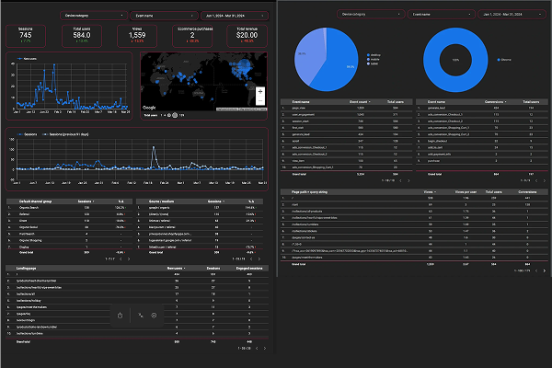Click the Sessions scorecard showing 745
Viewport: 552px width, 368px height.
[26, 36]
